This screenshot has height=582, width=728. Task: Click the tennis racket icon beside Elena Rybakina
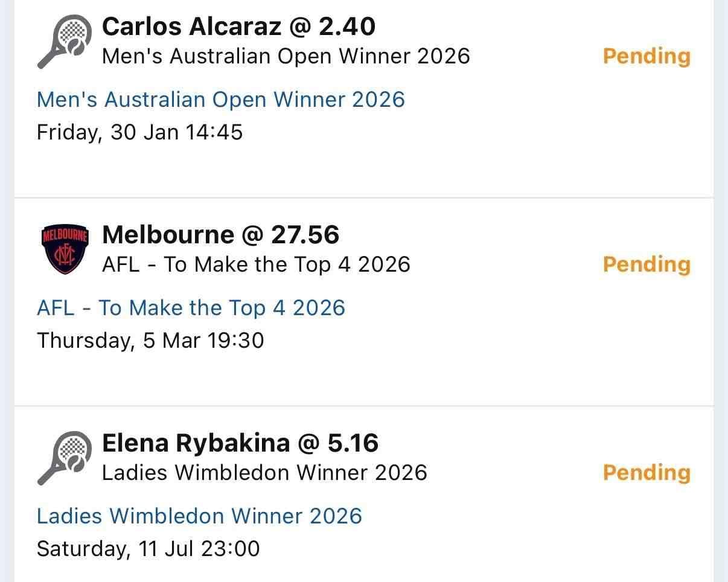pyautogui.click(x=64, y=458)
